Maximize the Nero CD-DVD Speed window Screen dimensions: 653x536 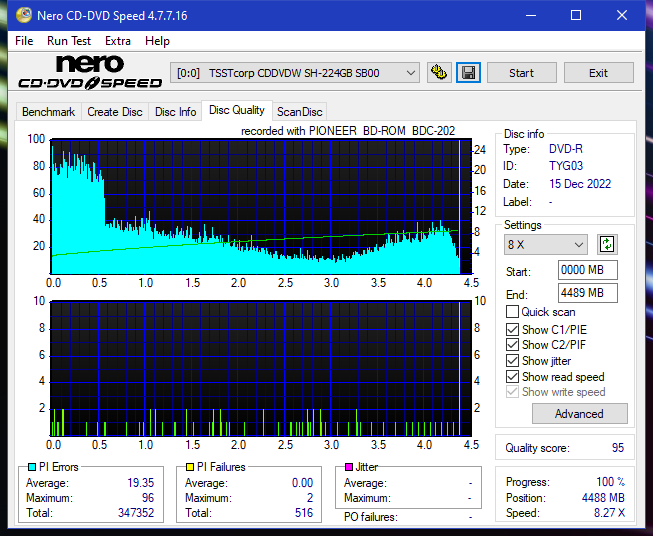[576, 15]
